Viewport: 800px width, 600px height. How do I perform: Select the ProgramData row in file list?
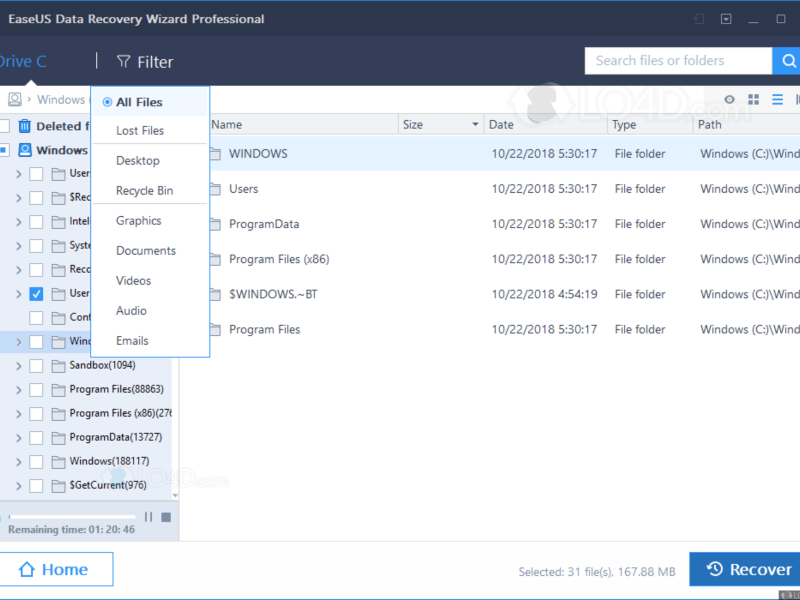[505, 224]
